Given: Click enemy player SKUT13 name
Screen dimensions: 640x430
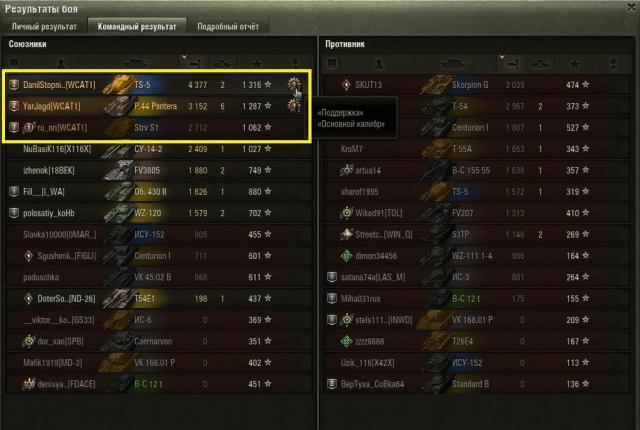Looking at the screenshot, I should [369, 85].
